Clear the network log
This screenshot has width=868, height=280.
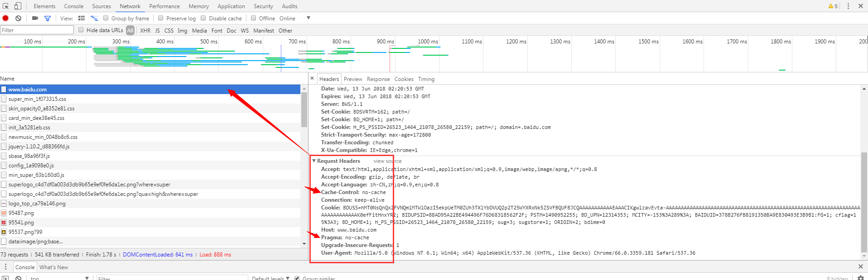[x=18, y=18]
